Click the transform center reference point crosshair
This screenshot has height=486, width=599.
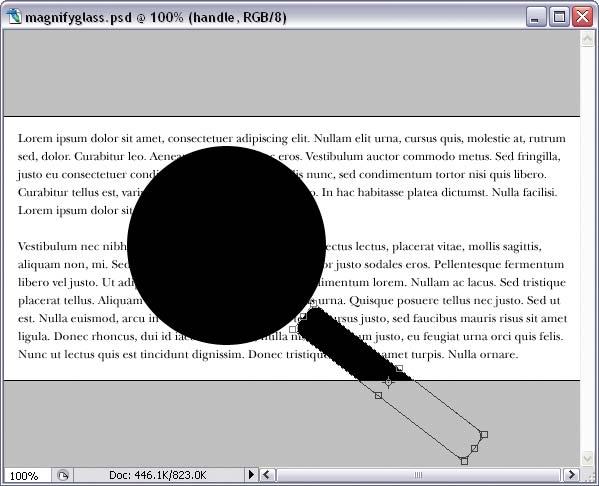click(x=388, y=382)
